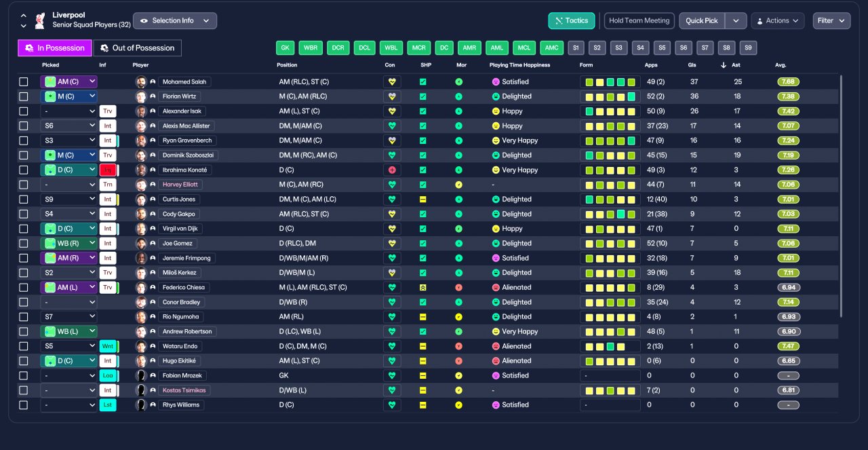Open Kostas Tsimikas's player name link

(184, 390)
